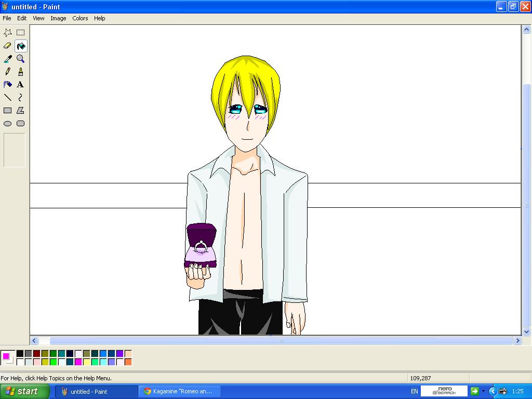
Task: Pick the pale yellow color swatch
Action: 87,362
